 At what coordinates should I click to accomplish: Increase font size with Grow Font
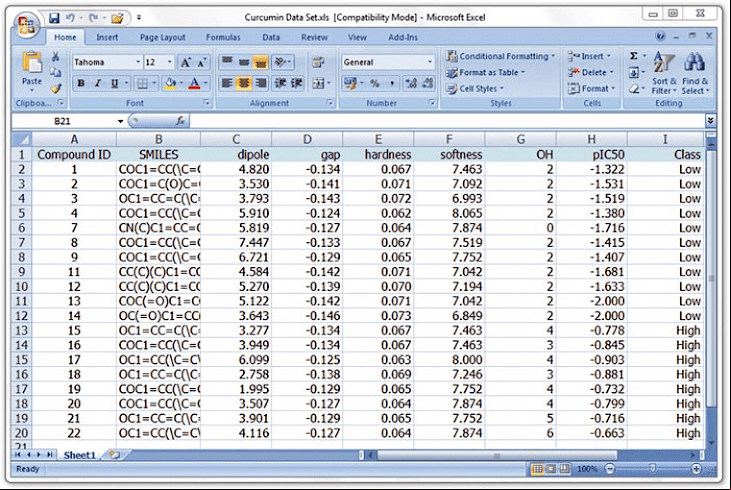(x=186, y=62)
